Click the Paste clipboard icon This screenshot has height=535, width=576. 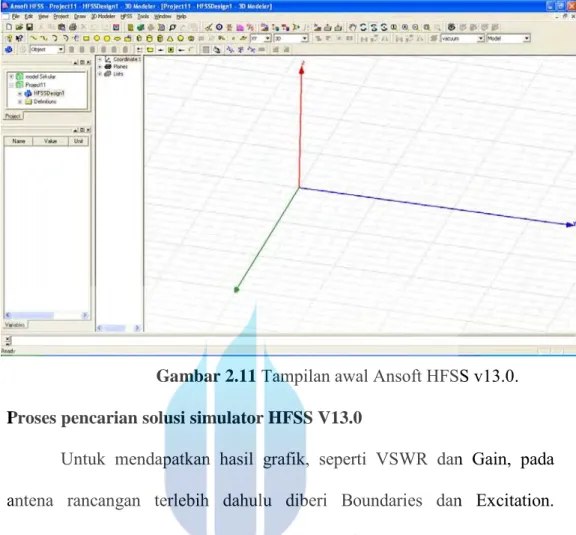point(62,27)
